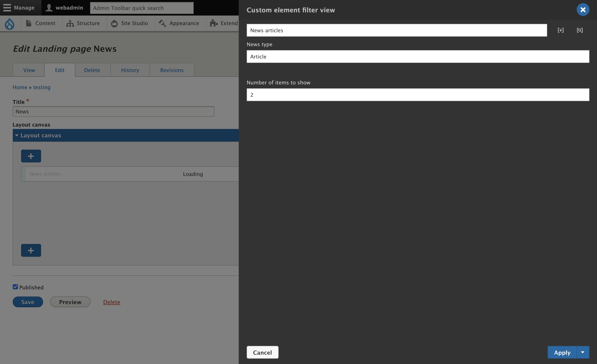The height and width of the screenshot is (364, 597).
Task: Click the Delete link beside Preview
Action: (112, 302)
